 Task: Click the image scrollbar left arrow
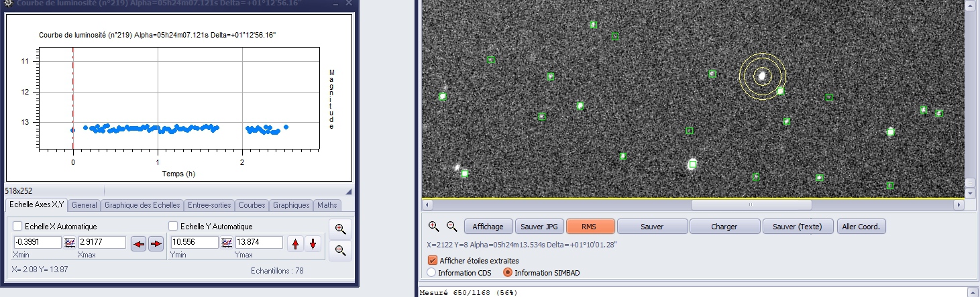[x=427, y=204]
